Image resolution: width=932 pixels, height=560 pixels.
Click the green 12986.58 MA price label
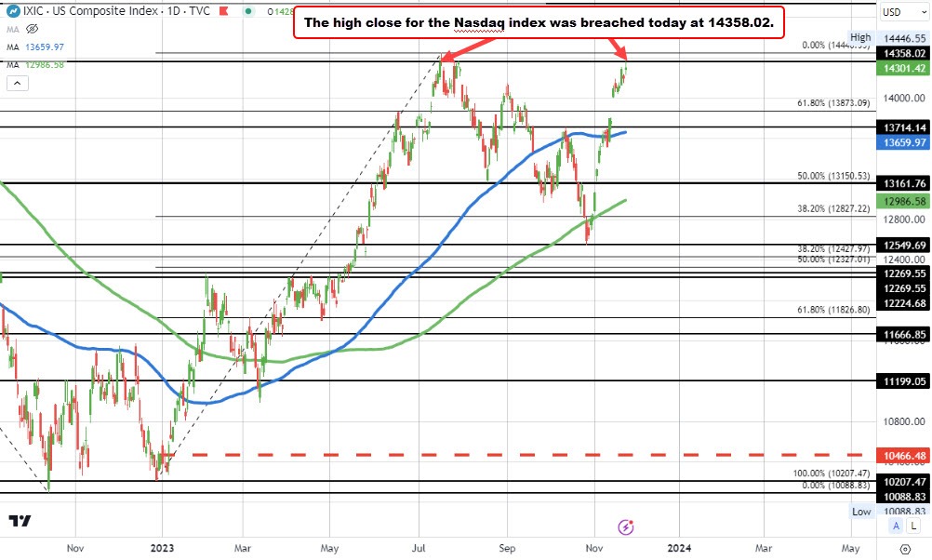[904, 202]
